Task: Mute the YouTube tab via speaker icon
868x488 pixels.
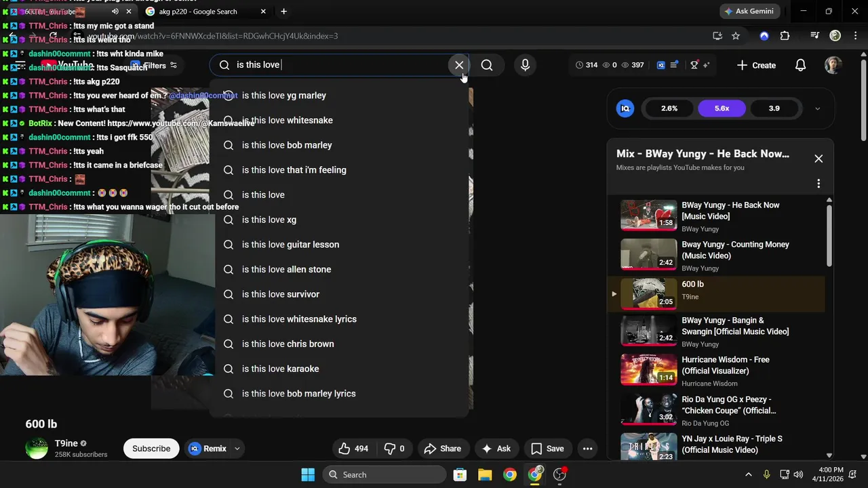Action: point(115,12)
